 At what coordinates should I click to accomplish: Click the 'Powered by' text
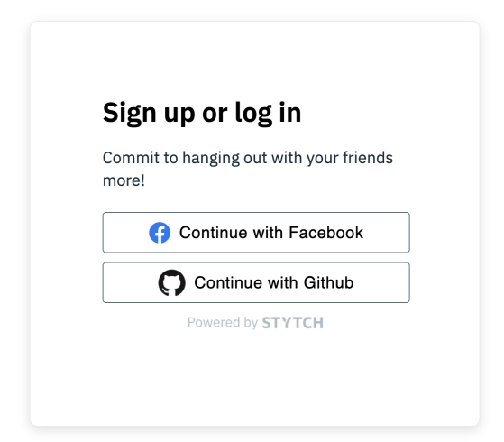tap(223, 323)
